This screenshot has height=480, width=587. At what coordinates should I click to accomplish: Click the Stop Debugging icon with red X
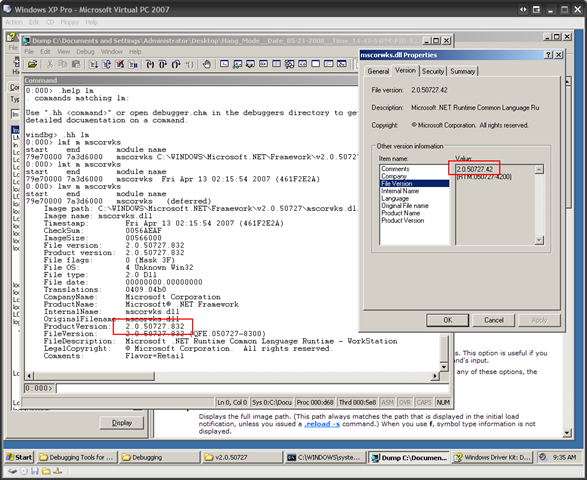(119, 64)
